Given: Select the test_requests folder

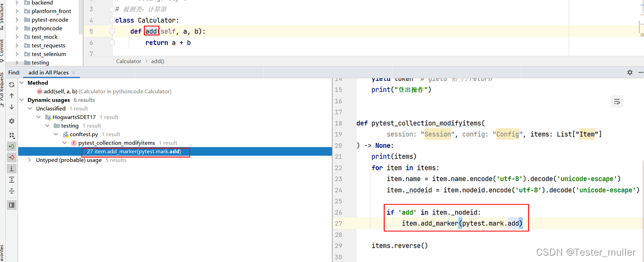Looking at the screenshot, I should pyautogui.click(x=48, y=46).
